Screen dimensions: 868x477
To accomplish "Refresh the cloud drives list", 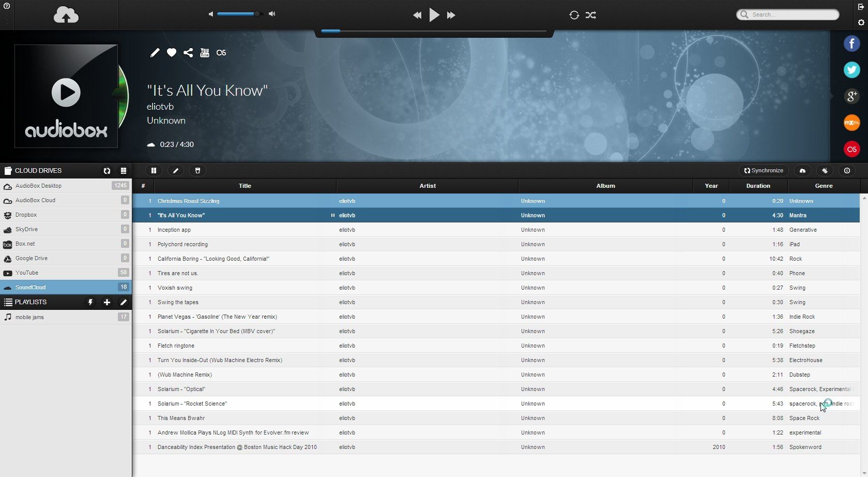I will coord(106,171).
